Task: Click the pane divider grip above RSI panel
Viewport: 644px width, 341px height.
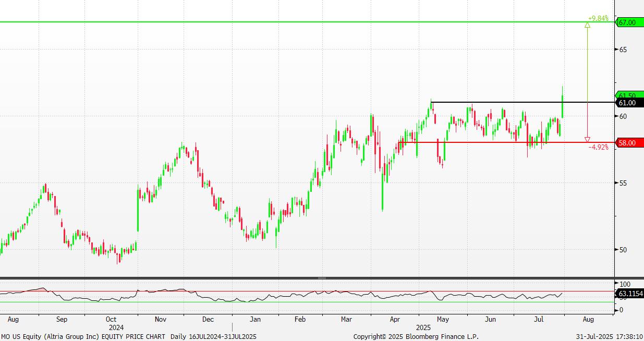Action: tap(322, 278)
